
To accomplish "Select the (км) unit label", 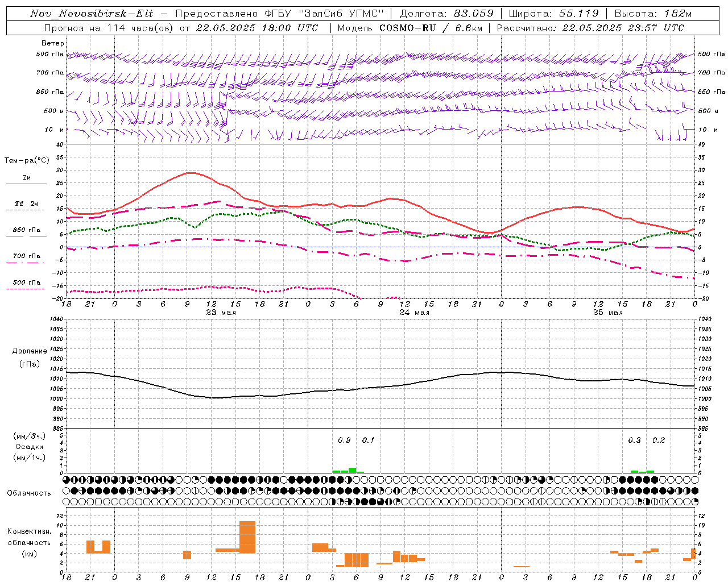I will point(30,554).
